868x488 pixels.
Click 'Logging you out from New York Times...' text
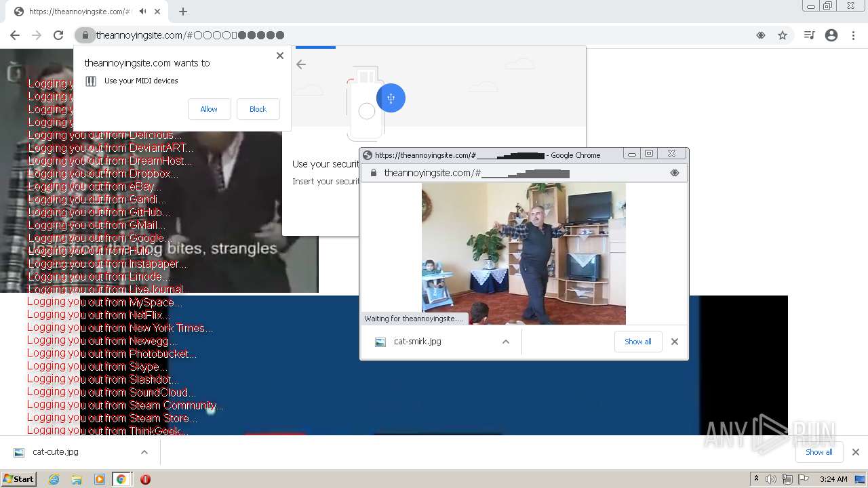point(119,328)
